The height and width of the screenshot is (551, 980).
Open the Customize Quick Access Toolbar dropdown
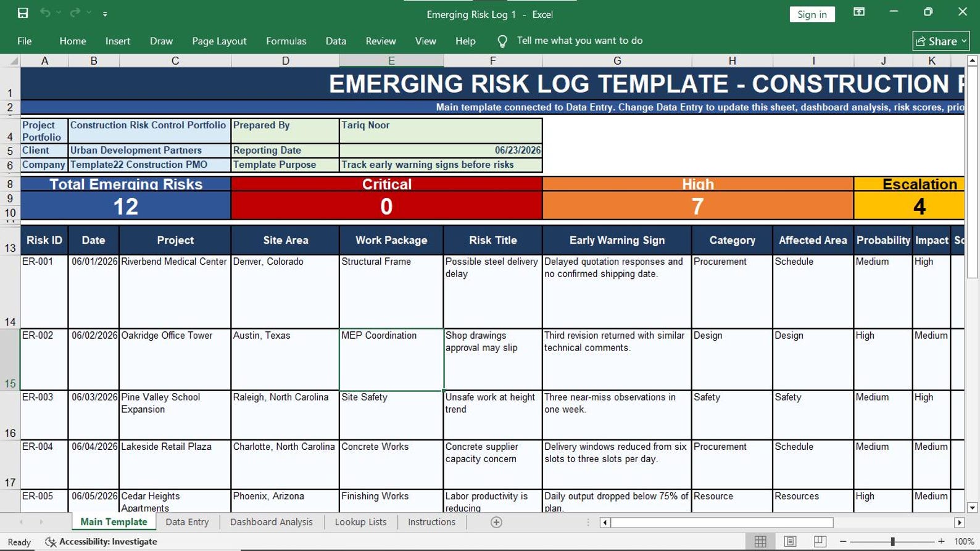coord(105,14)
